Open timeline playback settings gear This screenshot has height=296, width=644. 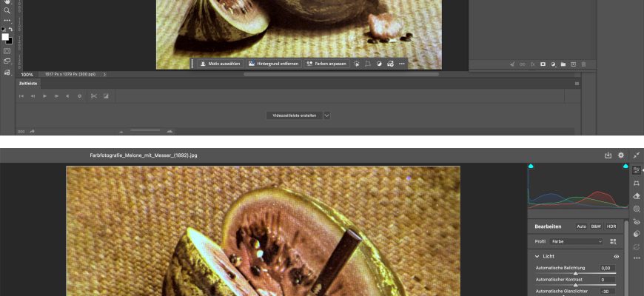click(x=80, y=96)
